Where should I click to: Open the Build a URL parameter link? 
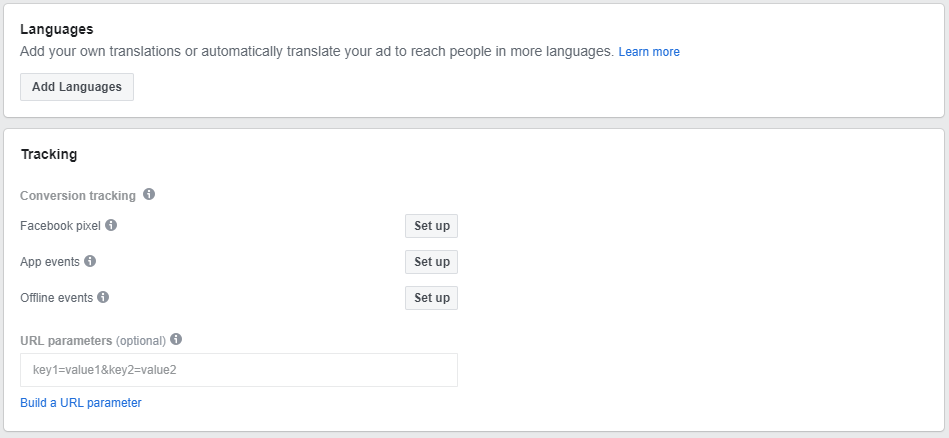[81, 403]
